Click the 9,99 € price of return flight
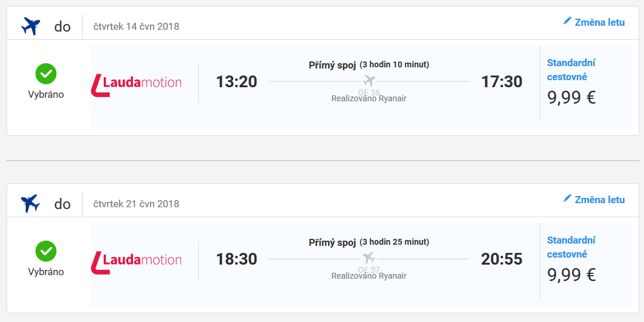This screenshot has width=644, height=322. (x=571, y=275)
